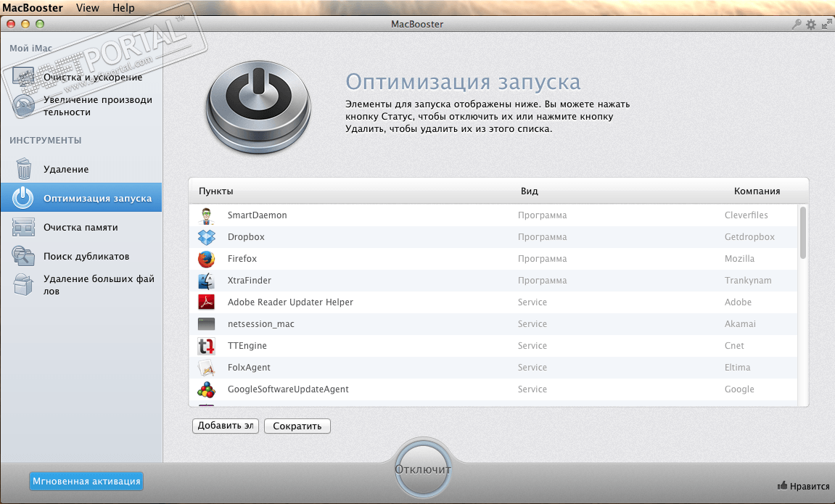Image resolution: width=835 pixels, height=504 pixels.
Task: Click the Cleverfiles company cell
Action: (746, 215)
